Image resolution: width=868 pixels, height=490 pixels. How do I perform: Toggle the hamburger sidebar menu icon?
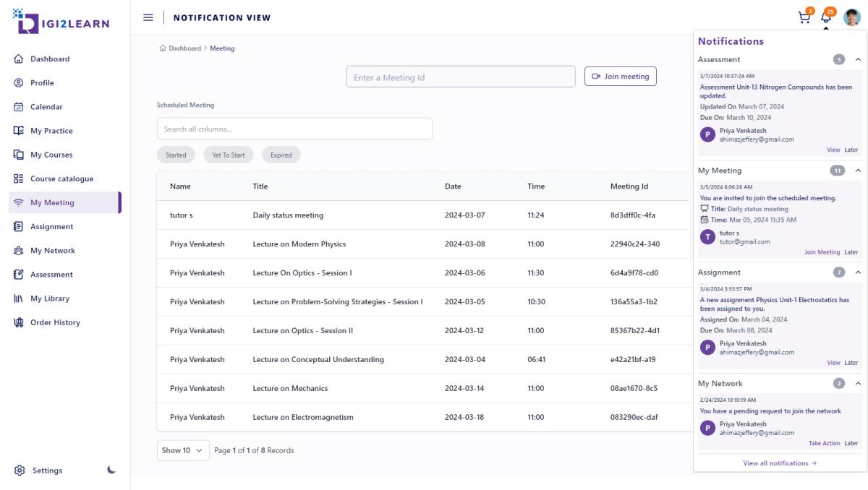[148, 17]
